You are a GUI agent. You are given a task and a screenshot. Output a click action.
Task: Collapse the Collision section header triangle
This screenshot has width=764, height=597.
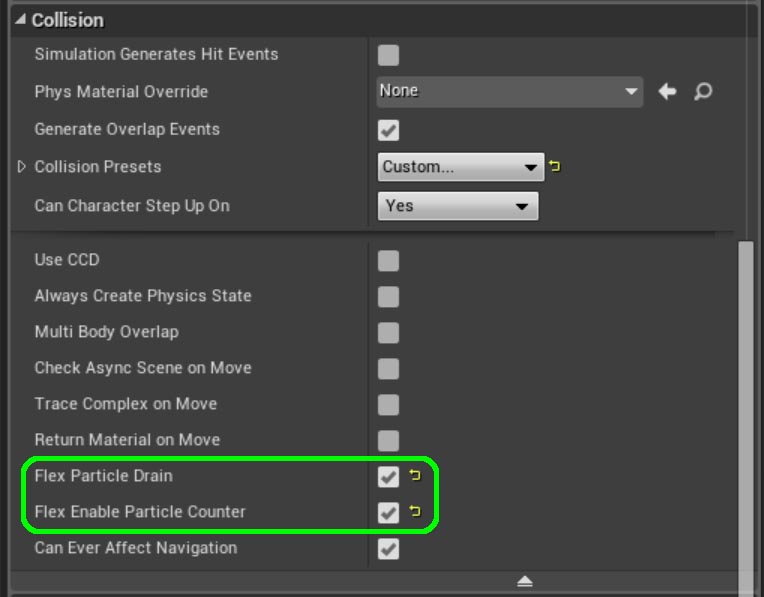(x=20, y=19)
